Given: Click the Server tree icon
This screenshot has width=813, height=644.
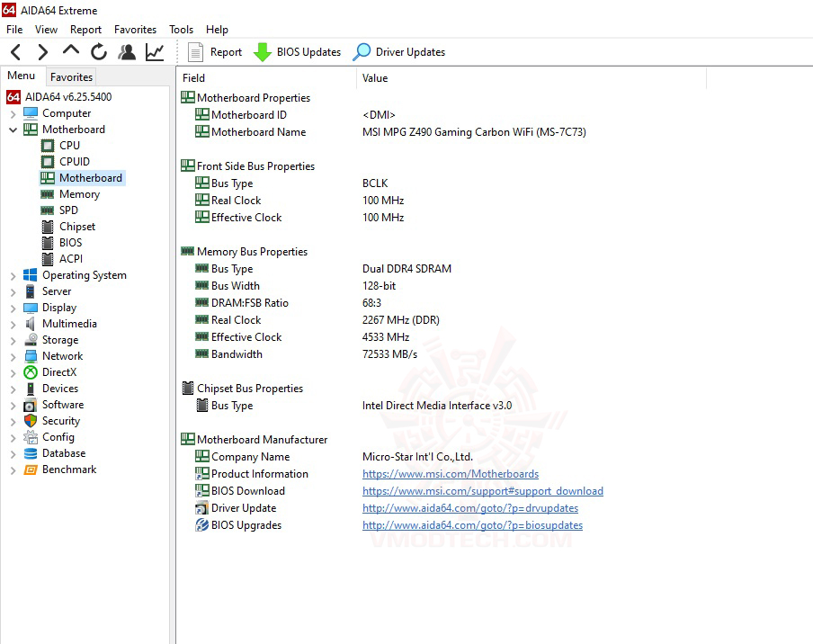Looking at the screenshot, I should click(31, 291).
